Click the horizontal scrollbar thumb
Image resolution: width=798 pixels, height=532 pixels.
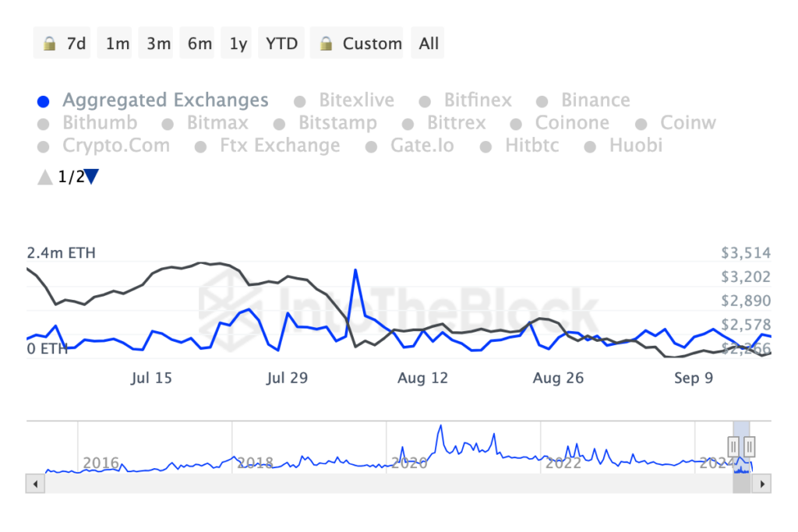tap(742, 484)
